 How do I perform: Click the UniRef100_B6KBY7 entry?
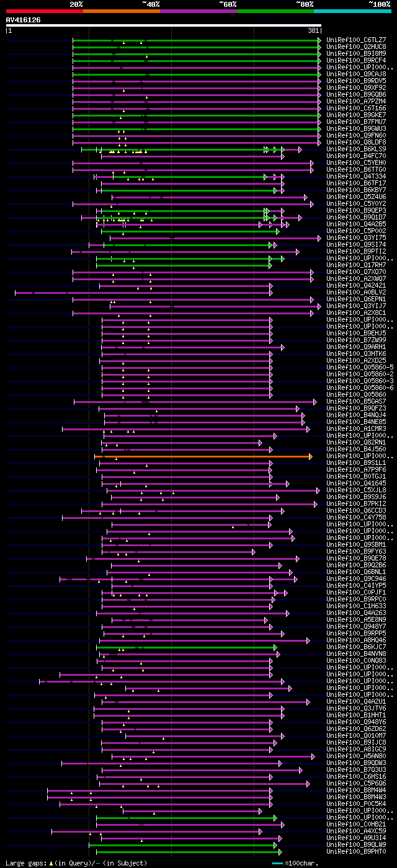357,190
